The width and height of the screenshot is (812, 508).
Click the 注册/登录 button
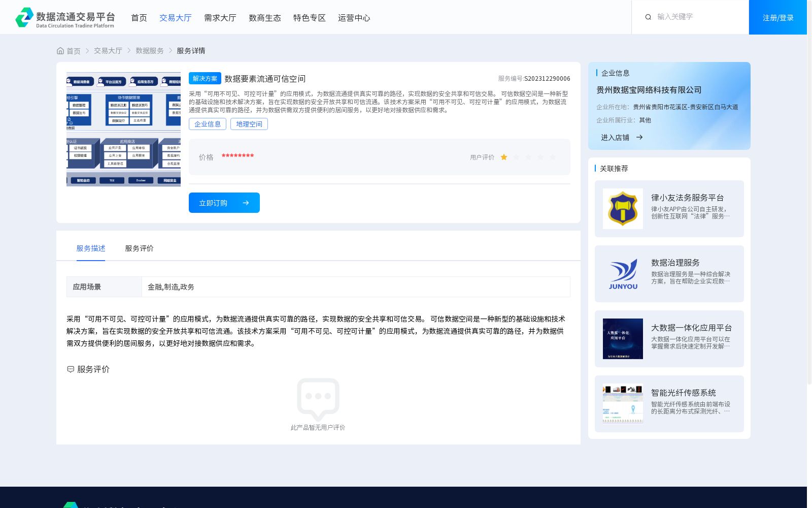click(x=778, y=17)
